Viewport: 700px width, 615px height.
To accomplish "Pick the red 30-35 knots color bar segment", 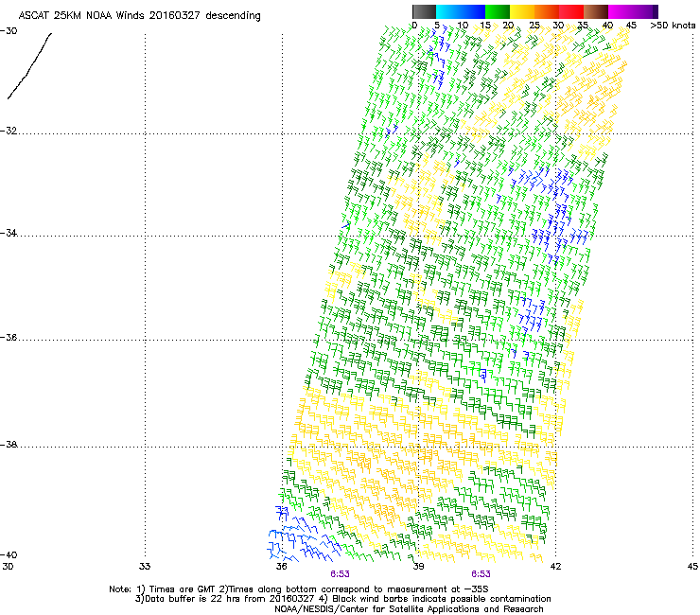I will pyautogui.click(x=571, y=11).
